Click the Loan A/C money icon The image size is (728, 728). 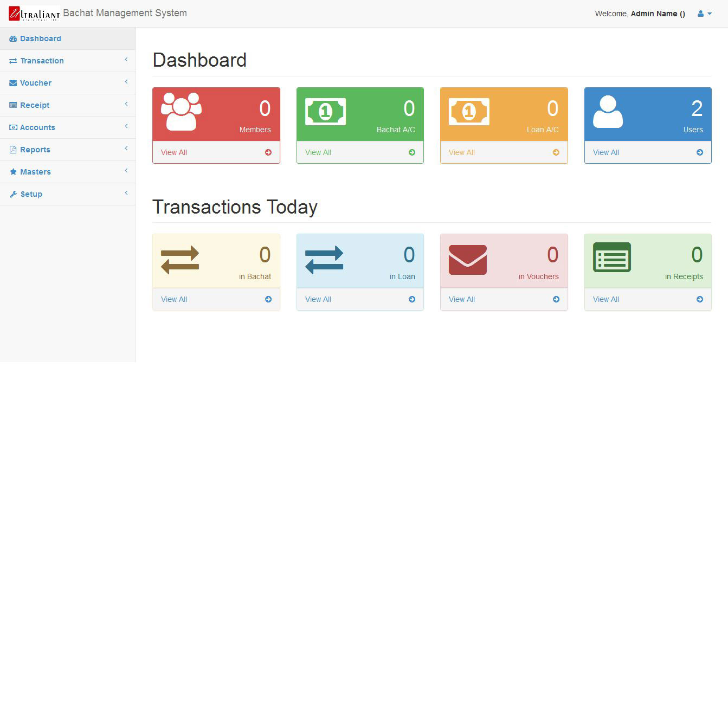click(x=469, y=112)
